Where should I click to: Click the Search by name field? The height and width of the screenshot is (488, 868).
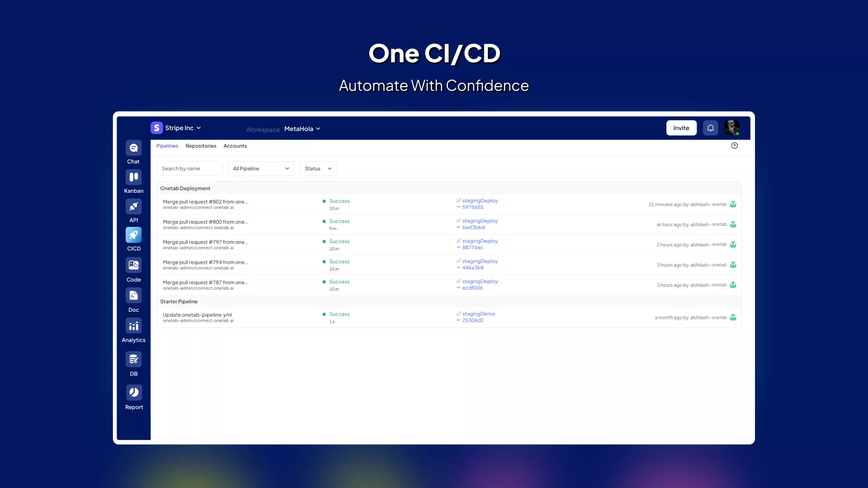click(189, 169)
